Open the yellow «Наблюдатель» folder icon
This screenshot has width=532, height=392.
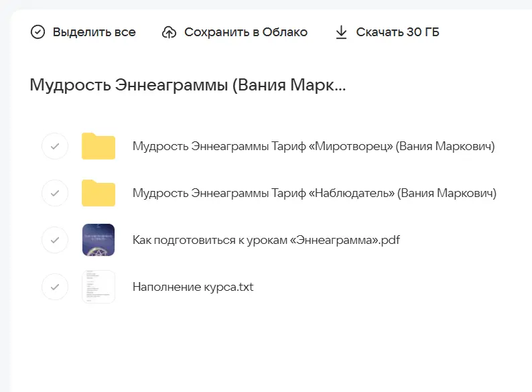[98, 193]
